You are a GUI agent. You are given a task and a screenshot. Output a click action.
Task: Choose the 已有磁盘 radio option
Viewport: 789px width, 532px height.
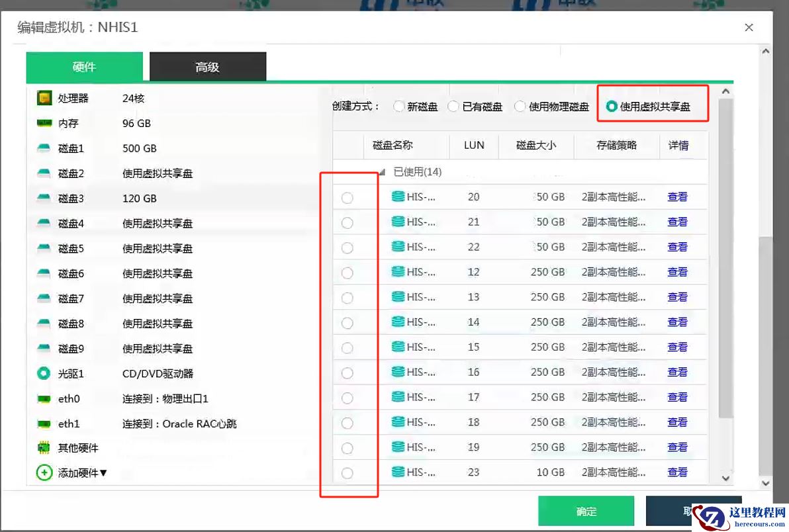pyautogui.click(x=453, y=107)
